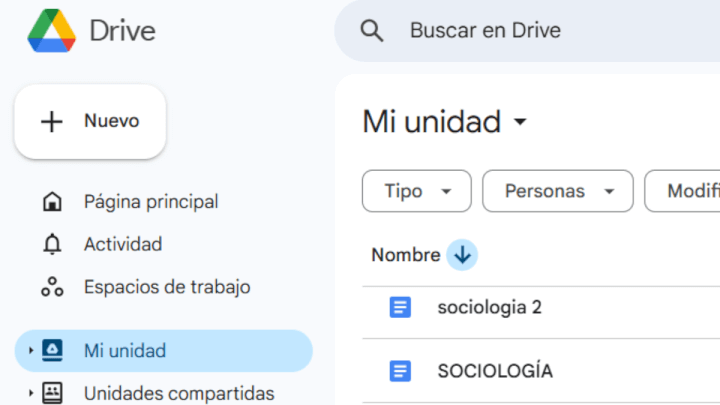
Task: Click the Drive title text
Action: click(x=123, y=31)
